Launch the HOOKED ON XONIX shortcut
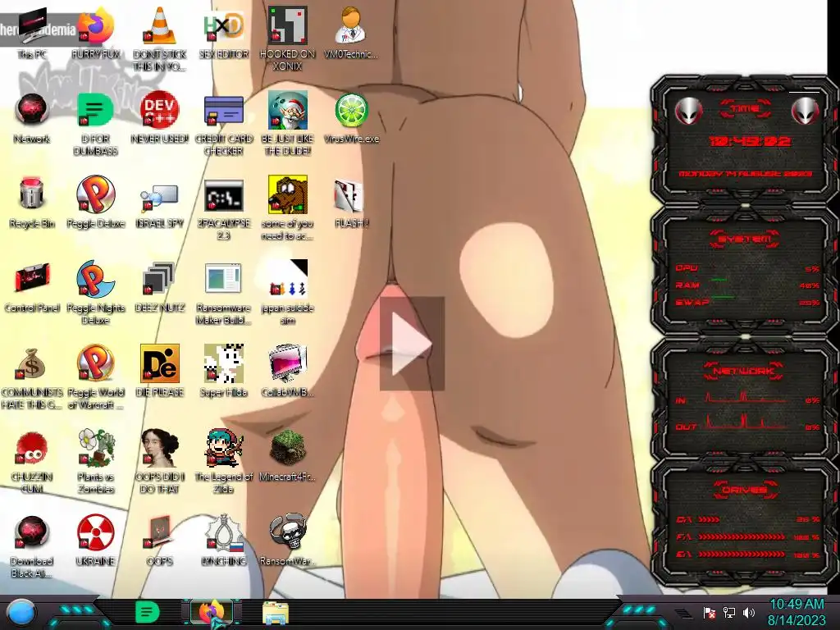 (288, 39)
